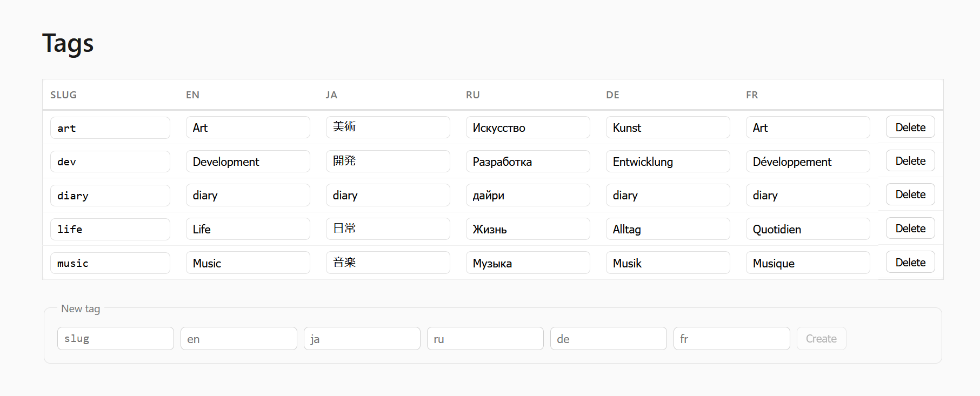
Task: Delete the life tag row
Action: click(x=910, y=228)
